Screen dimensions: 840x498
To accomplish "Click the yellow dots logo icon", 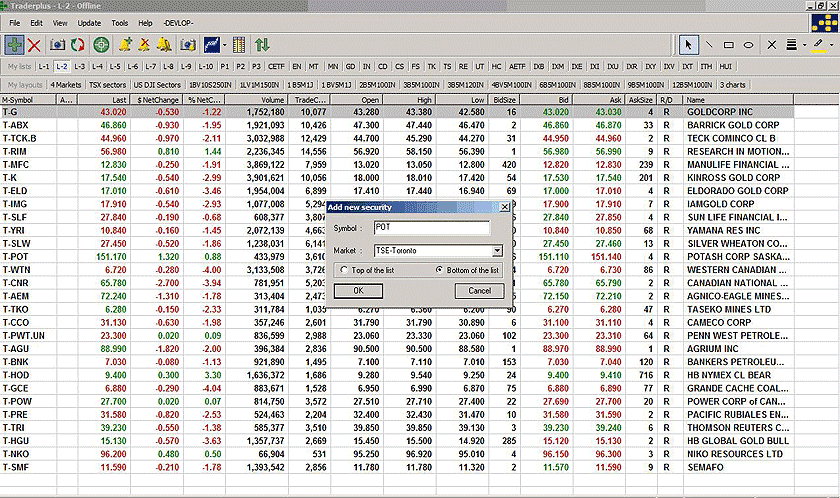I will coord(824,23).
